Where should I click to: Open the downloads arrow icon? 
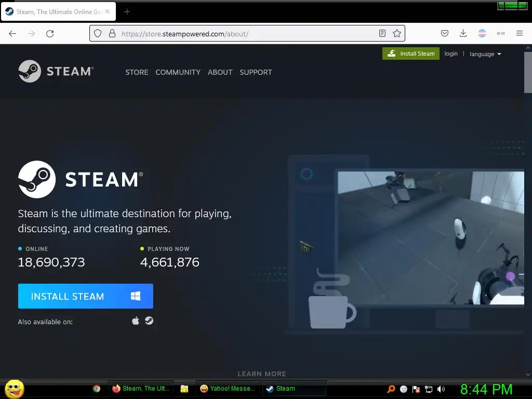[463, 33]
